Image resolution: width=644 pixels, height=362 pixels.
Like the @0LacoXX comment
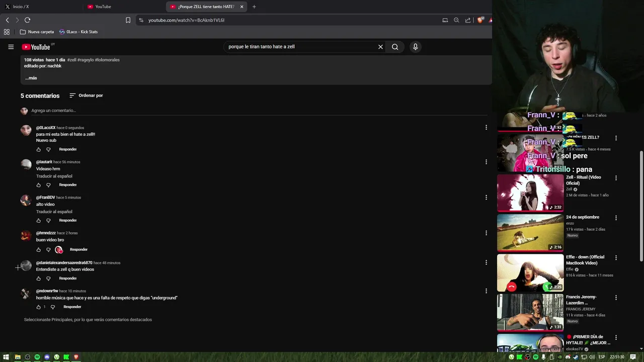tap(38, 149)
